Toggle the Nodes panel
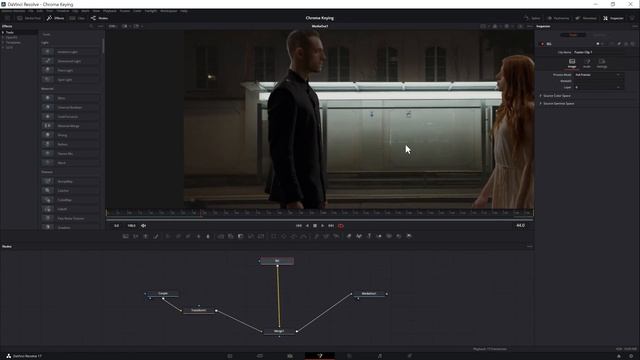Viewport: 640px width, 360px height. (x=99, y=18)
